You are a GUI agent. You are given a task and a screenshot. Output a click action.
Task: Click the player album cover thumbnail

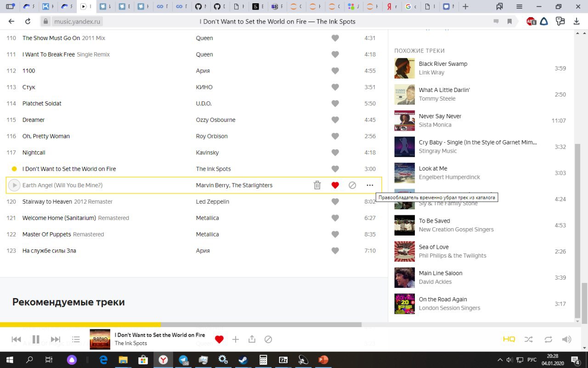point(100,339)
